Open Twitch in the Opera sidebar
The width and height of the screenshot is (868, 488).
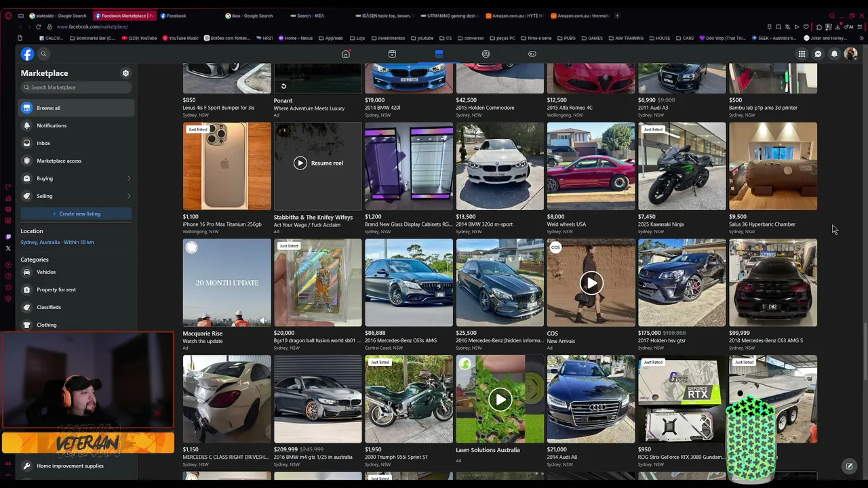coord(8,237)
